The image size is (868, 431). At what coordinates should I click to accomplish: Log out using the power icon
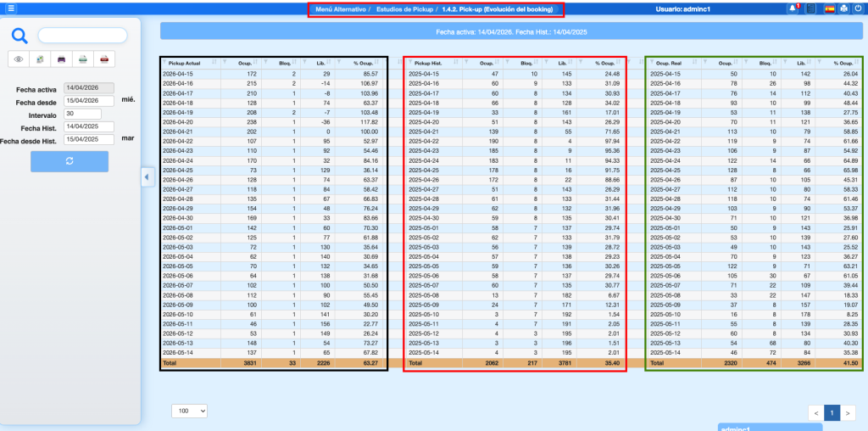(x=858, y=9)
